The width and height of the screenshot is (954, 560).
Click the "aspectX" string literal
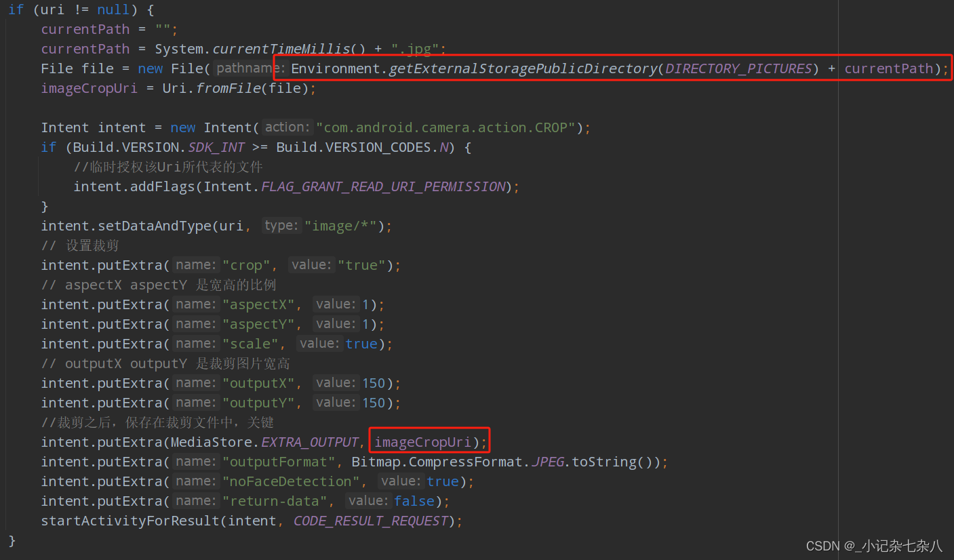tap(258, 304)
